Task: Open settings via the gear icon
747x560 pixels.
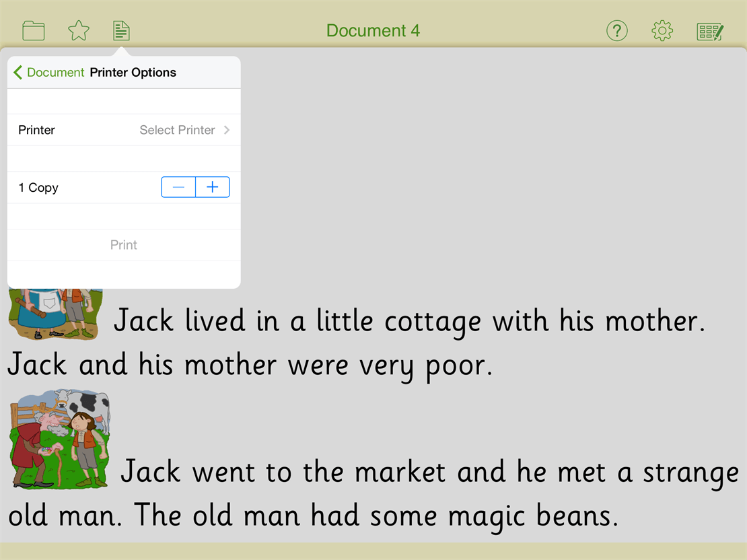Action: 662,31
